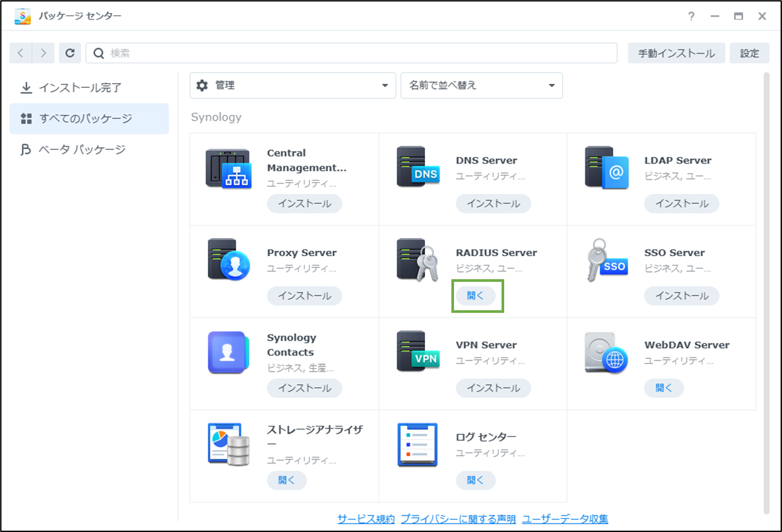Refresh the package list
Viewport: 782px width, 532px height.
[70, 53]
